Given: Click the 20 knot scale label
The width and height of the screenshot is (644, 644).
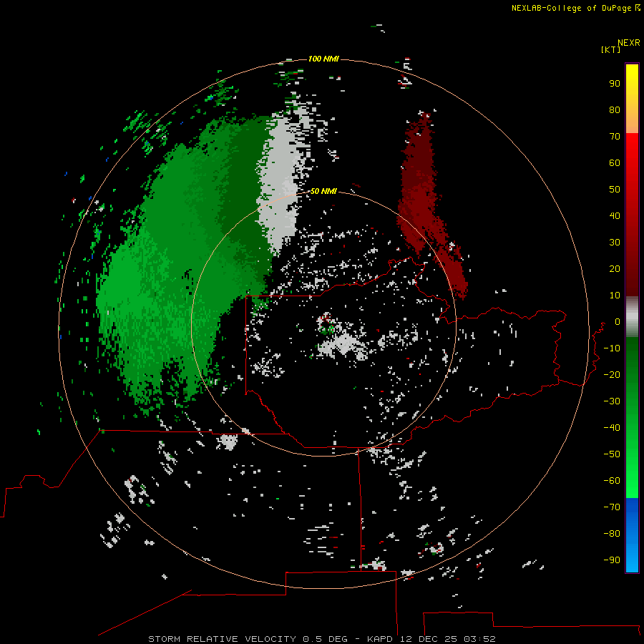Looking at the screenshot, I should (x=615, y=268).
